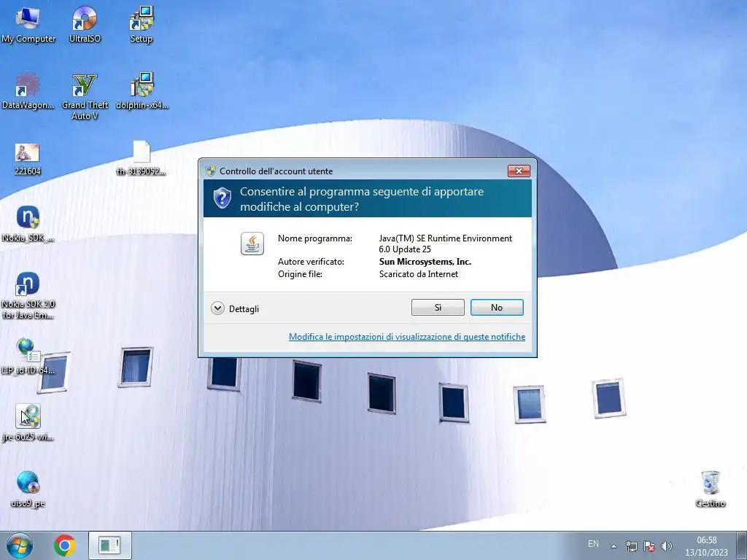Click Sì to allow Java installation
Viewport: 747px width, 560px height.
coord(438,307)
